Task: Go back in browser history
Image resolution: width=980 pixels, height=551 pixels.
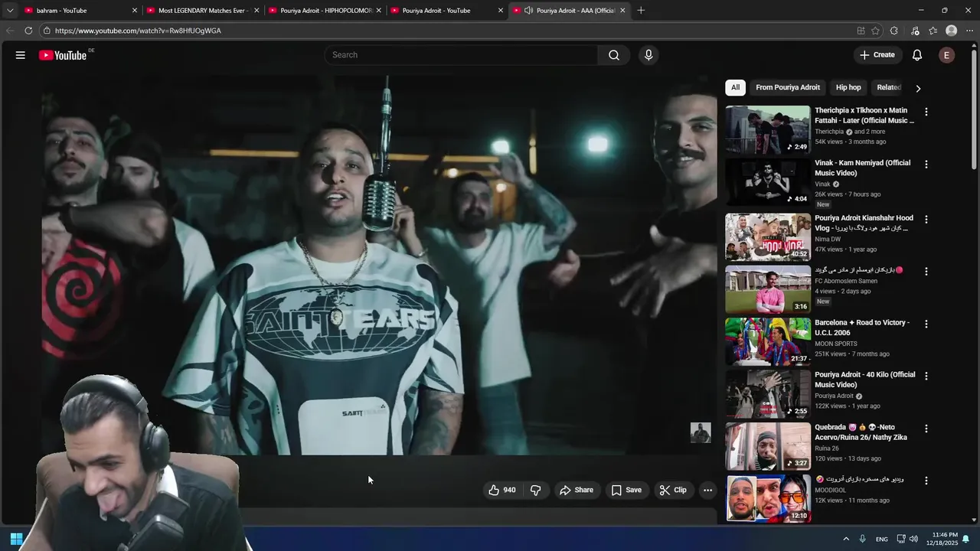Action: tap(10, 31)
